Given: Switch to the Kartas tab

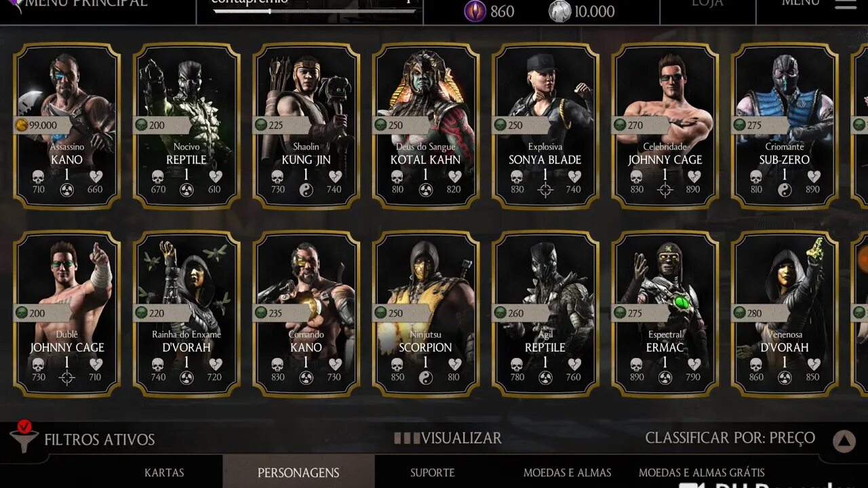Looking at the screenshot, I should click(x=164, y=472).
